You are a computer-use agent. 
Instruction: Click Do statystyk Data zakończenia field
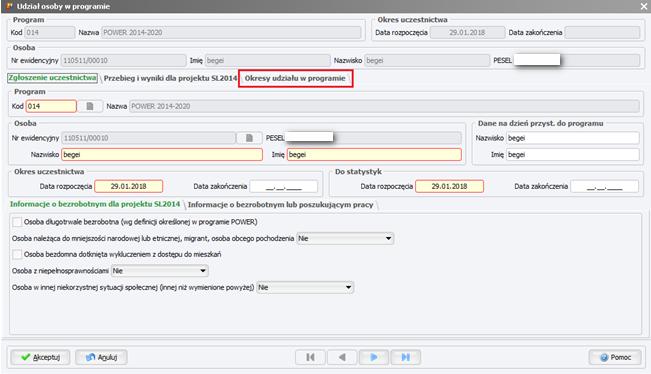[604, 186]
